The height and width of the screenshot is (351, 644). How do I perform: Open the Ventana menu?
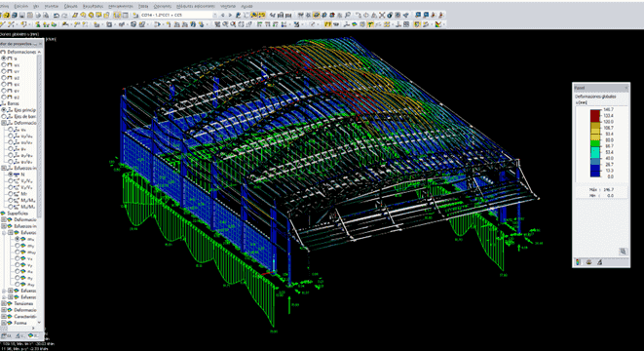tap(228, 6)
